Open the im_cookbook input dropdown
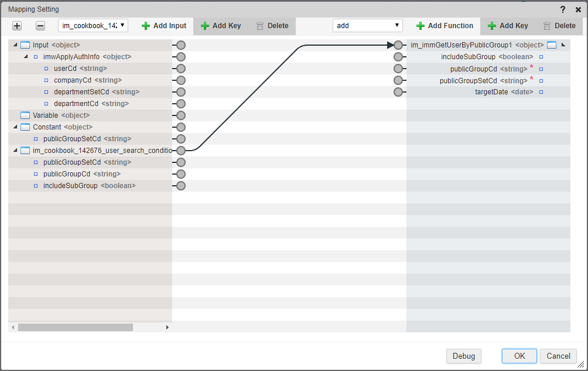Image resolution: width=588 pixels, height=371 pixels. tap(93, 26)
